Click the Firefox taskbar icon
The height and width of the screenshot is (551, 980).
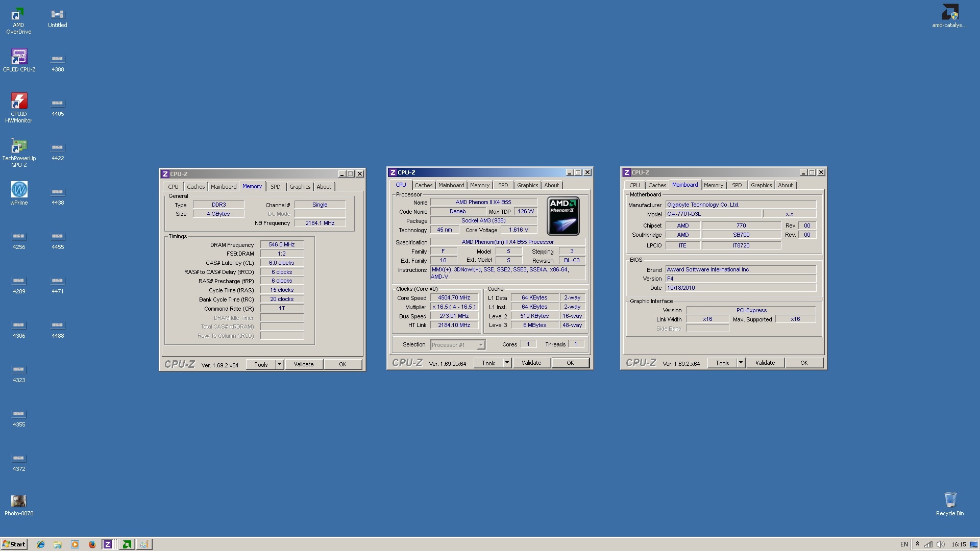(92, 544)
